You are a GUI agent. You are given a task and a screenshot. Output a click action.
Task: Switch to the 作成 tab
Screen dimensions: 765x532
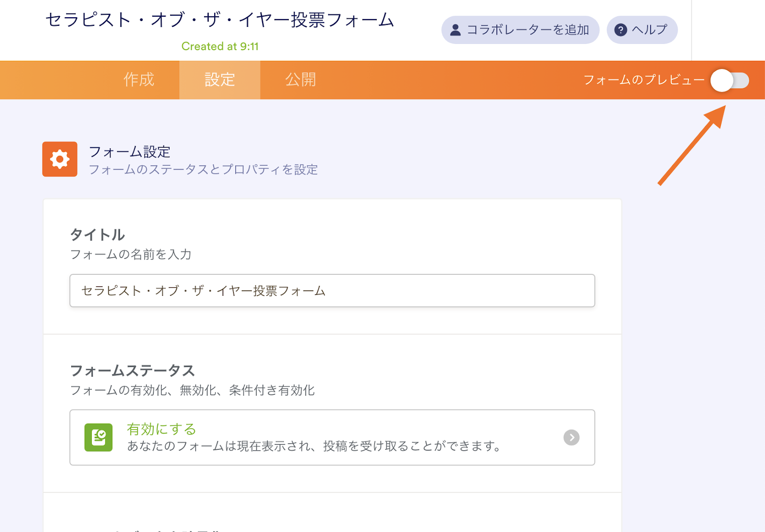[139, 80]
